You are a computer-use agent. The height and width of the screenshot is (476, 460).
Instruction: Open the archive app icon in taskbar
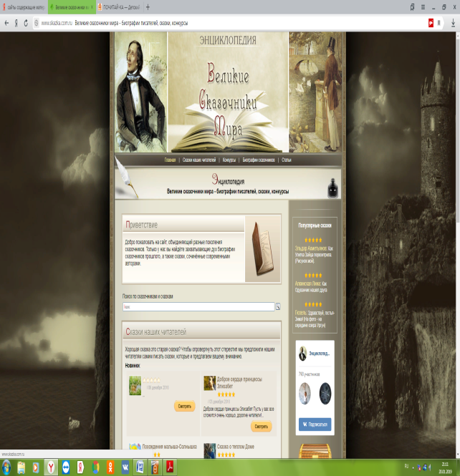pyautogui.click(x=155, y=467)
